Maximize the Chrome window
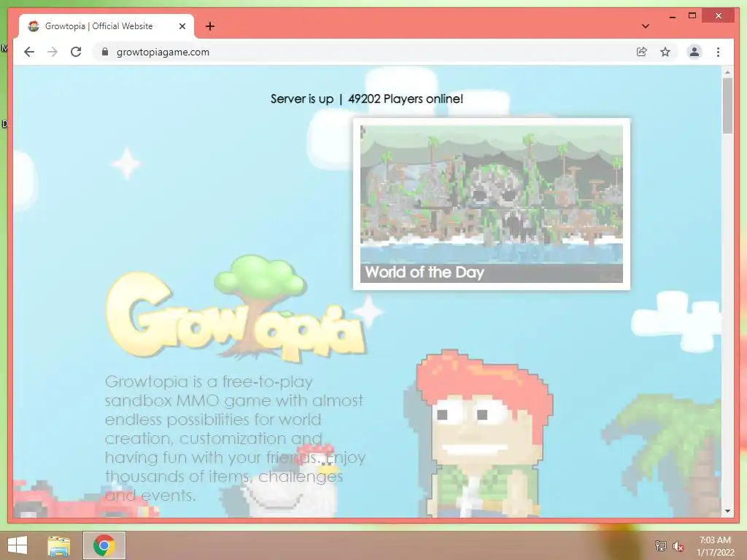 (692, 16)
